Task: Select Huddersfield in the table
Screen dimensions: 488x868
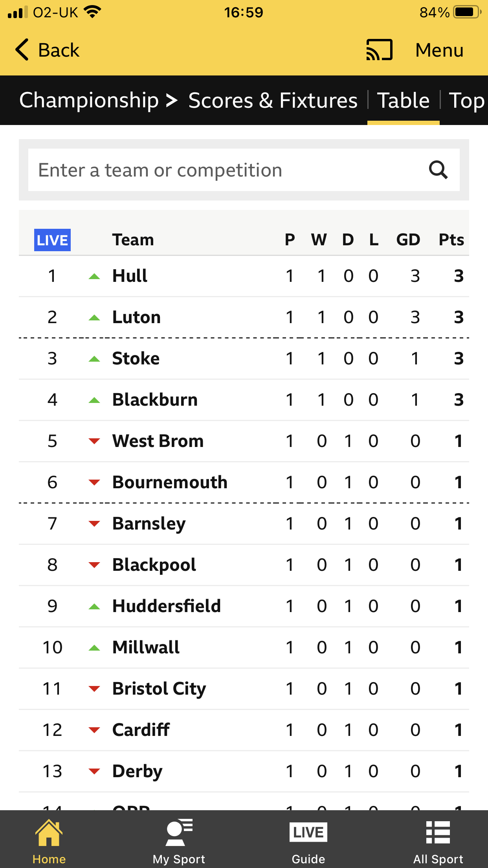Action: 167,606
